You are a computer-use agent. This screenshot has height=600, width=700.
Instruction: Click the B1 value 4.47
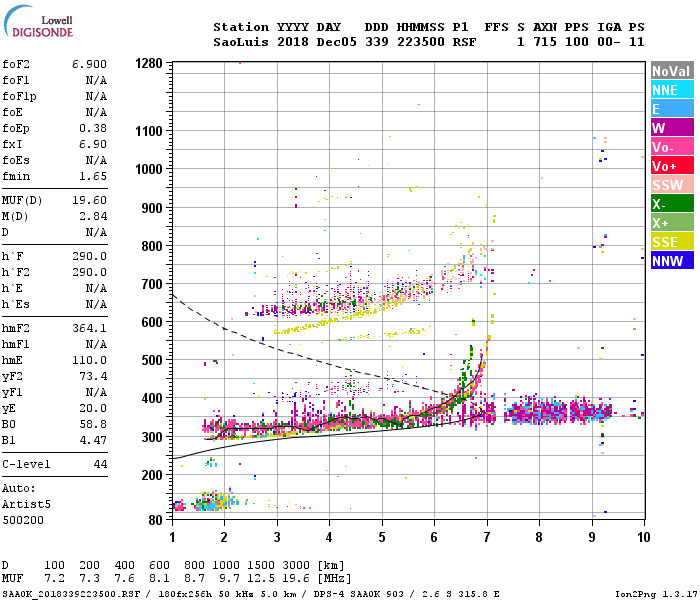point(93,440)
